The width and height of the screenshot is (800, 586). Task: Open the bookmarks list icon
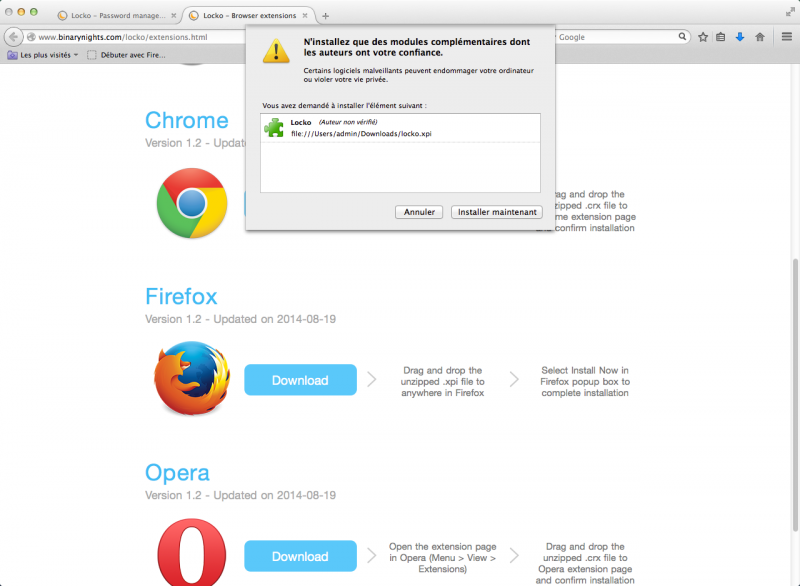[720, 37]
